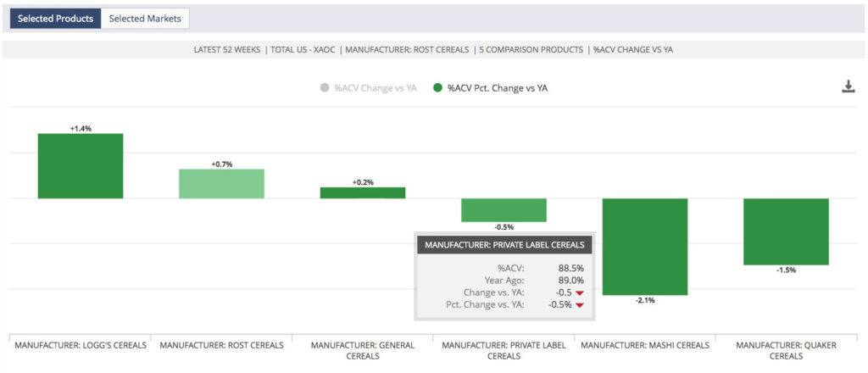Click the LATEST 52 WEEKS subtitle text
The image size is (868, 373).
[x=227, y=50]
